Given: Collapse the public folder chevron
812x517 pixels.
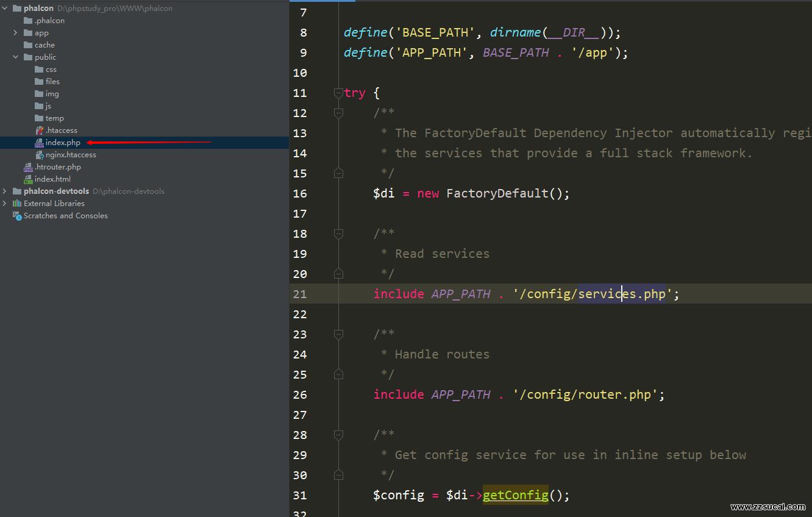Looking at the screenshot, I should tap(16, 57).
